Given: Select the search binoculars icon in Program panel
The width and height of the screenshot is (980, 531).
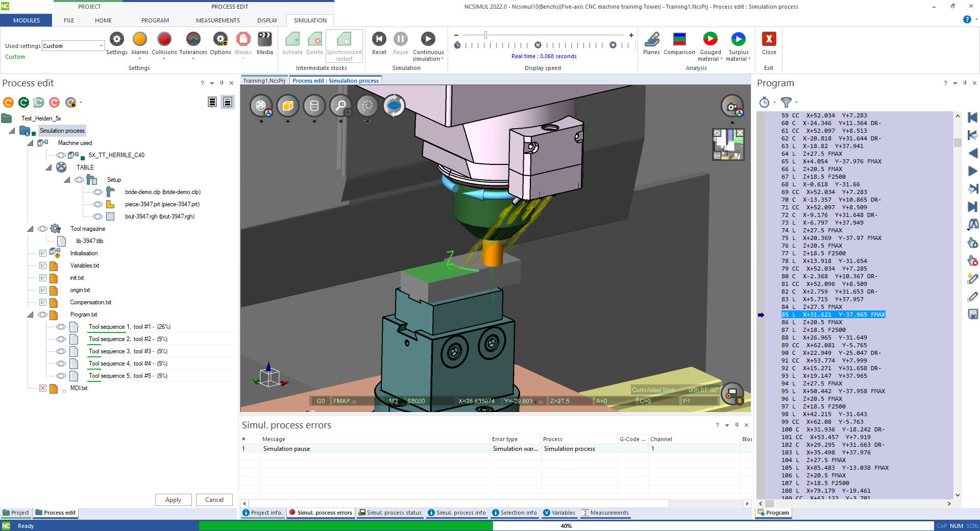Looking at the screenshot, I should point(973,224).
